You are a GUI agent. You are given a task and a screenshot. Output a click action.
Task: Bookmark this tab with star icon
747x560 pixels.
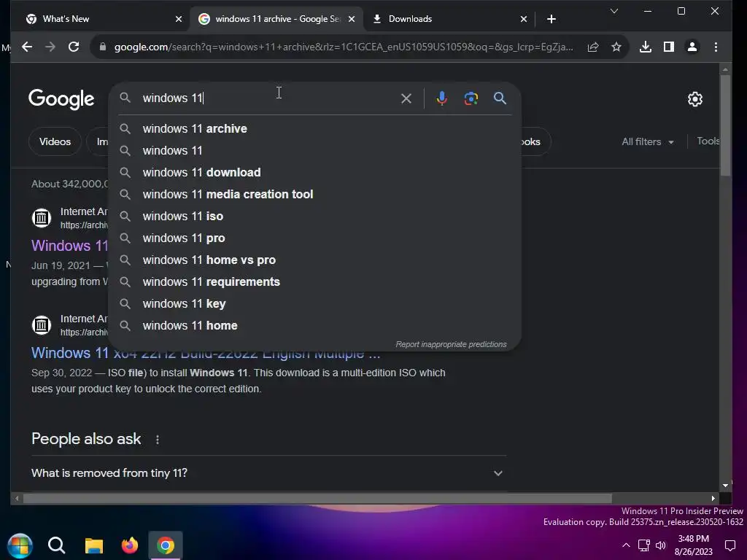(616, 47)
